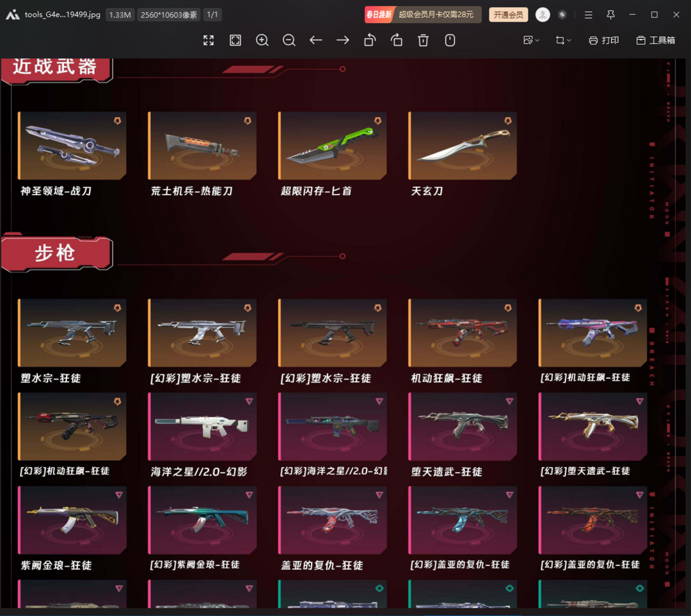Click the 紫阙金琅-狂徒 triangle tier badge
Image resolution: width=691 pixels, height=616 pixels.
coord(119,495)
